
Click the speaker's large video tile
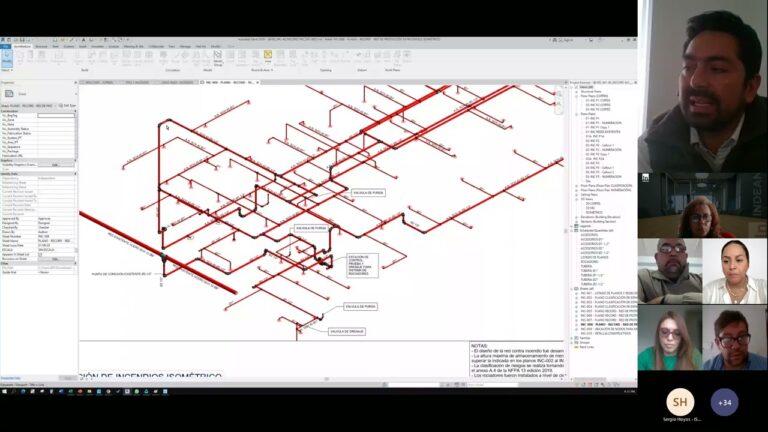pyautogui.click(x=703, y=86)
